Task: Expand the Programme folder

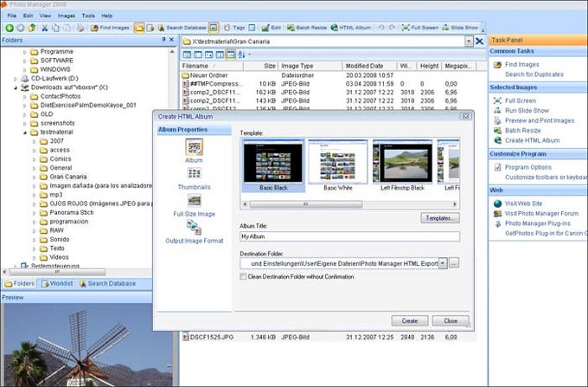Action: [25, 52]
